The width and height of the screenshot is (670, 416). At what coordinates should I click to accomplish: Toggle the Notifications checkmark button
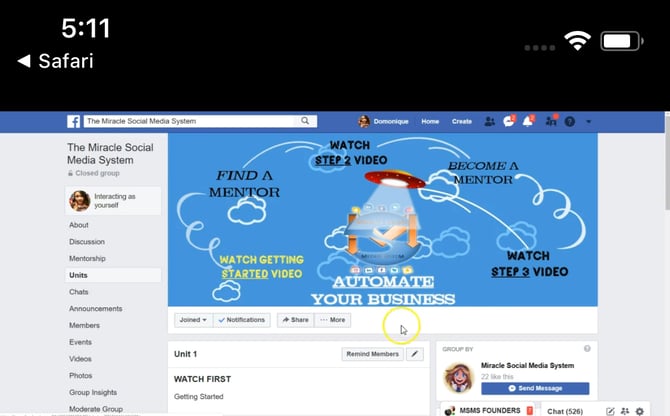tap(241, 320)
